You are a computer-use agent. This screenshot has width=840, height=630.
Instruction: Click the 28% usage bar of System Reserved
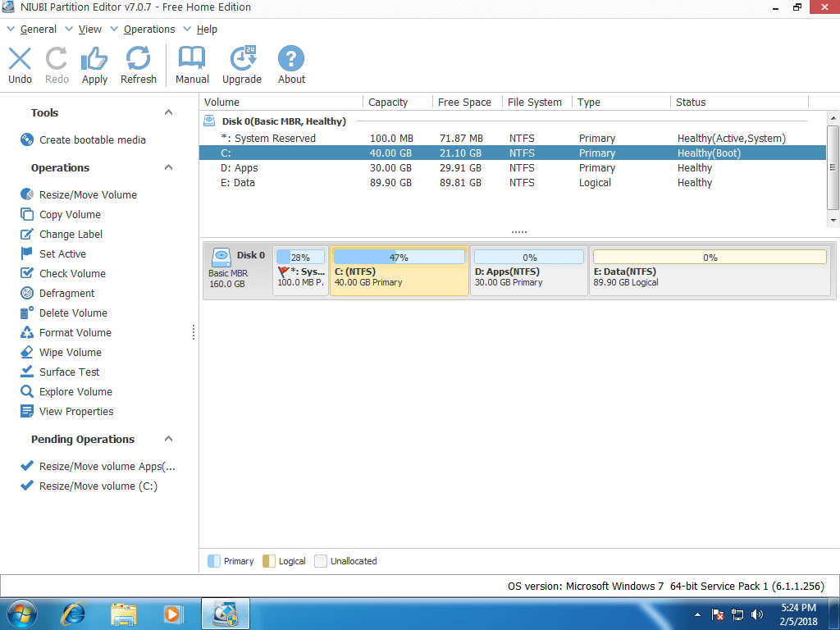pos(300,257)
